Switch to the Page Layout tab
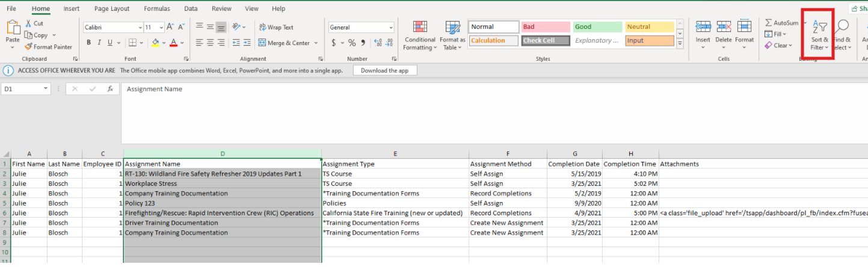868x267 pixels. (112, 8)
